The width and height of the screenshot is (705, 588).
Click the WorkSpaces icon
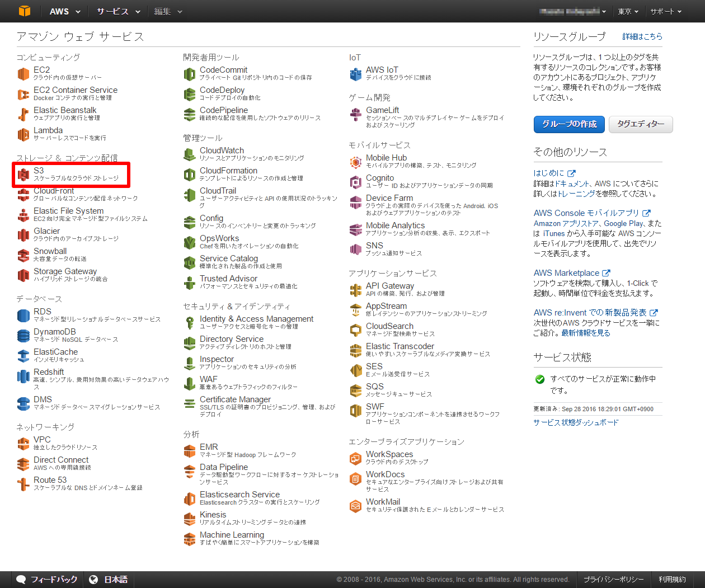[x=355, y=458]
